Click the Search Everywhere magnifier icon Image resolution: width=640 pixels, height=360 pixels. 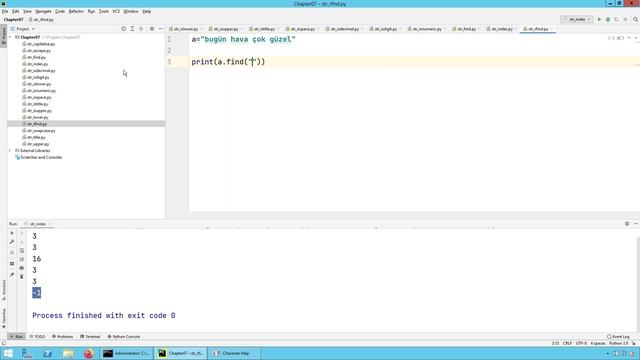point(636,19)
